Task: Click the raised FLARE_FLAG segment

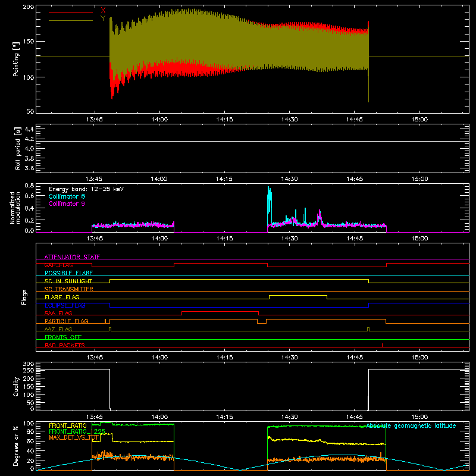Action: click(298, 295)
